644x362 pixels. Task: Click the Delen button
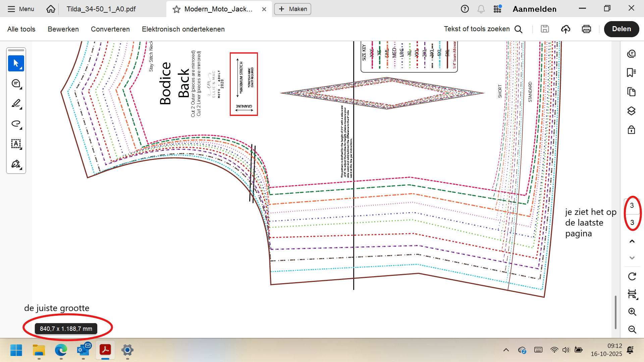click(x=621, y=29)
